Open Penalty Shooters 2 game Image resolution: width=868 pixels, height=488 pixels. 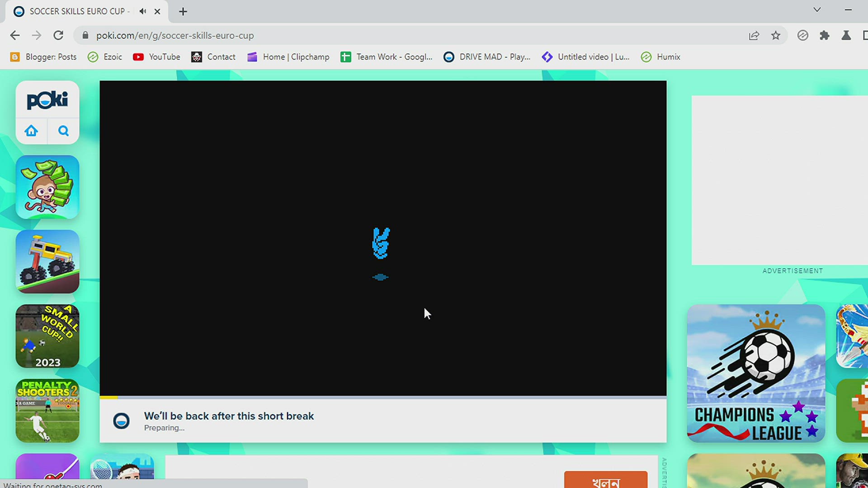pos(47,411)
